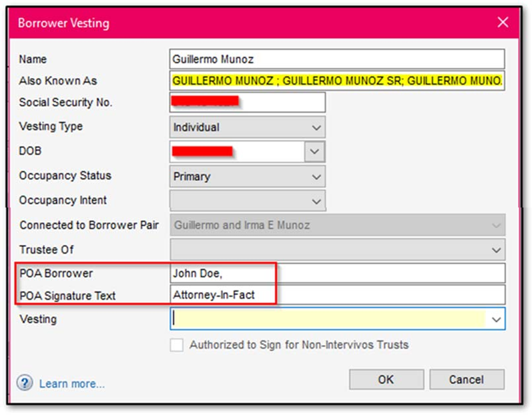Click the blue help question mark icon
532x415 pixels.
click(x=25, y=383)
